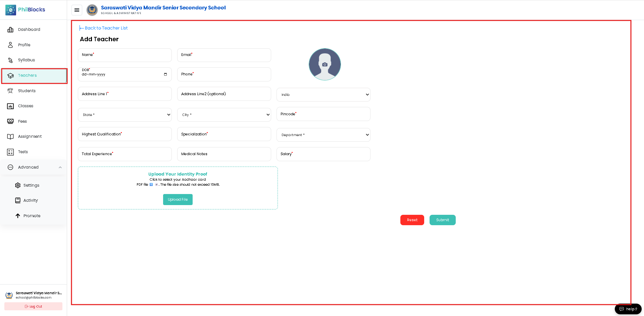This screenshot has height=316, width=644.
Task: Click the Promote up-arrow icon
Action: [x=18, y=216]
